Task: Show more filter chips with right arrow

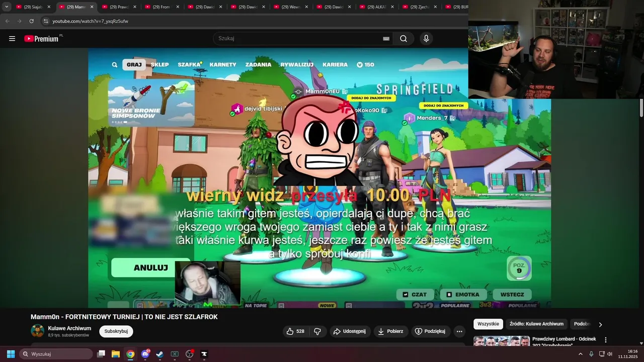Action: [600, 325]
